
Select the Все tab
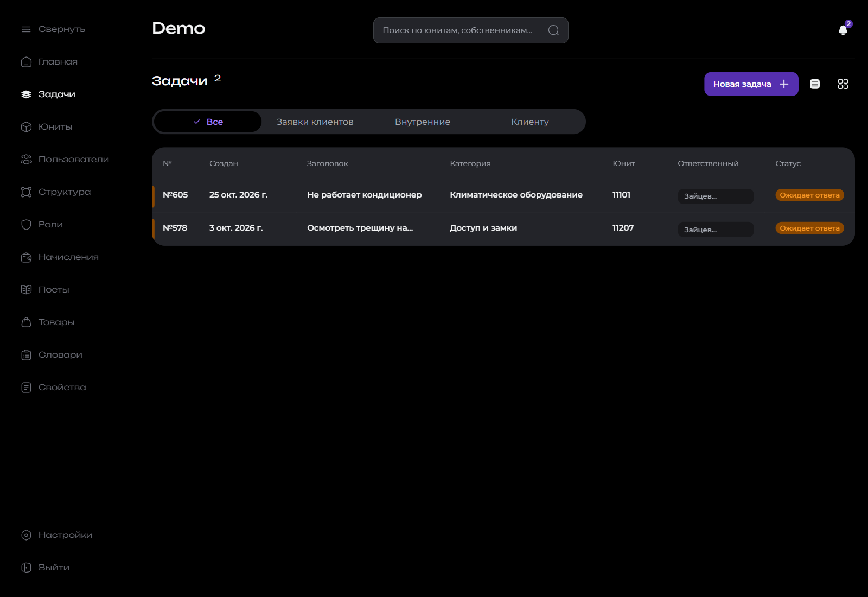pos(208,122)
